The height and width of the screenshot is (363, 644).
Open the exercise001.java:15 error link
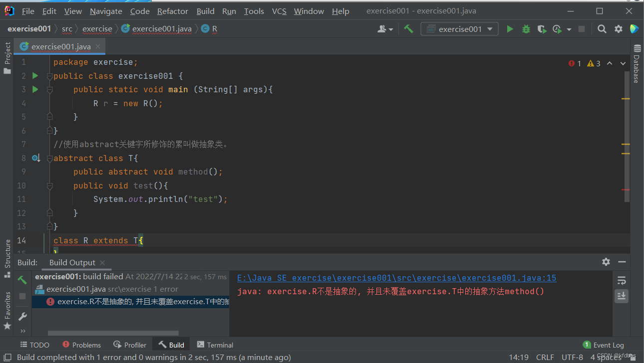click(396, 278)
